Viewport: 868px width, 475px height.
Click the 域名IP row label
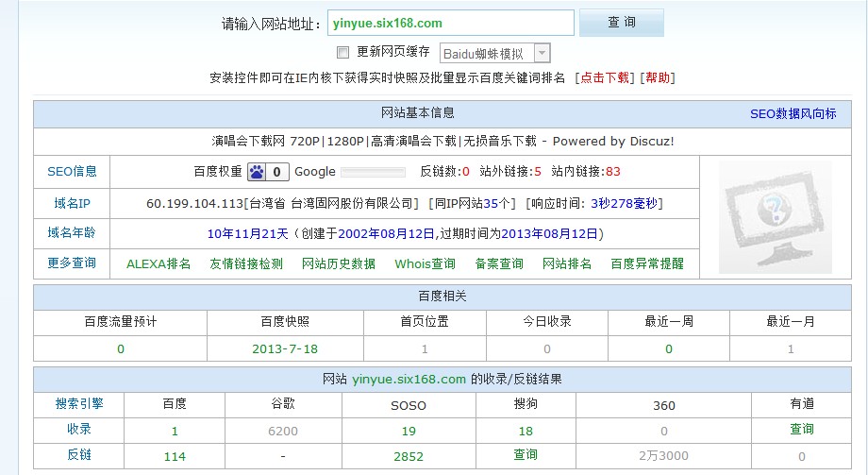click(72, 203)
